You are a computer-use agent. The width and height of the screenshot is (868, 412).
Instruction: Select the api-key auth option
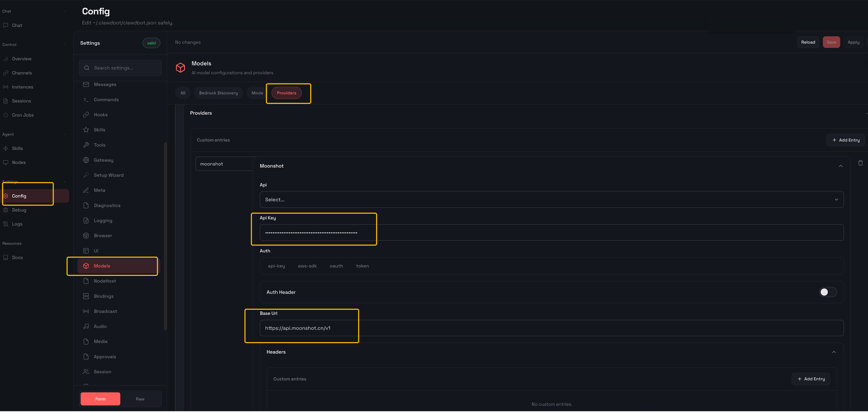click(x=276, y=266)
